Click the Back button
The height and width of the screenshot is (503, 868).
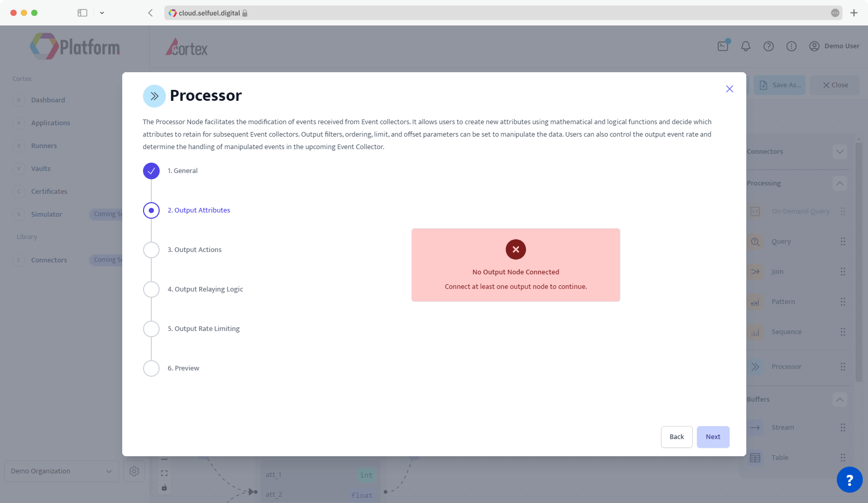click(x=677, y=437)
